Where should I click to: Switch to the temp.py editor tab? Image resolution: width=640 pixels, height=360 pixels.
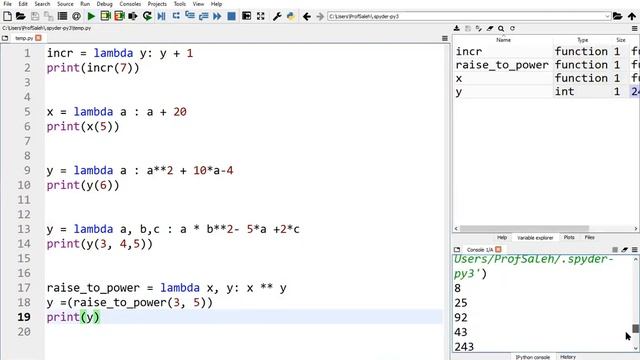(x=24, y=38)
